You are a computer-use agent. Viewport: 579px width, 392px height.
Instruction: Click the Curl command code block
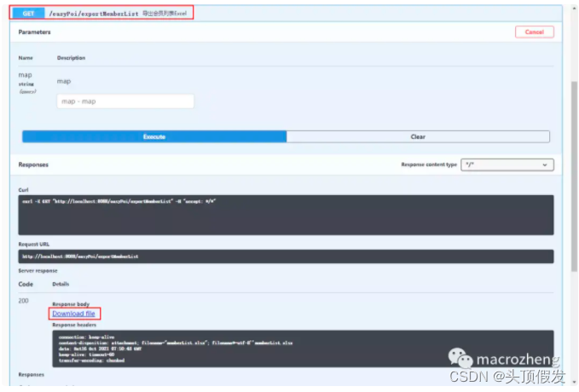[286, 215]
